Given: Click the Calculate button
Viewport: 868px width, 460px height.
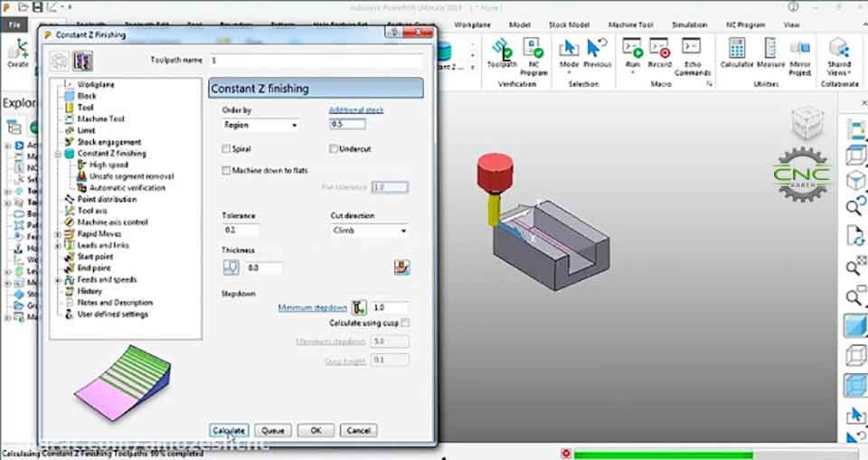Looking at the screenshot, I should 229,430.
